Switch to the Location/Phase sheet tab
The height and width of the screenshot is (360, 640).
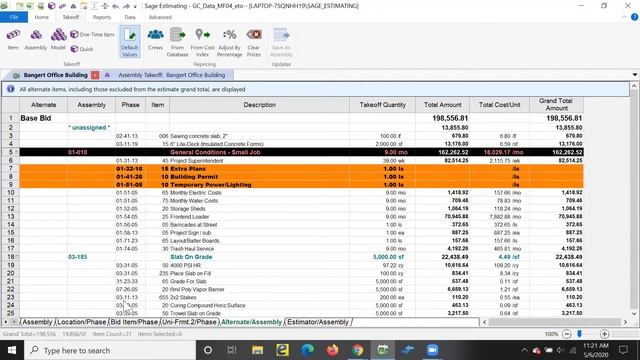pyautogui.click(x=82, y=322)
